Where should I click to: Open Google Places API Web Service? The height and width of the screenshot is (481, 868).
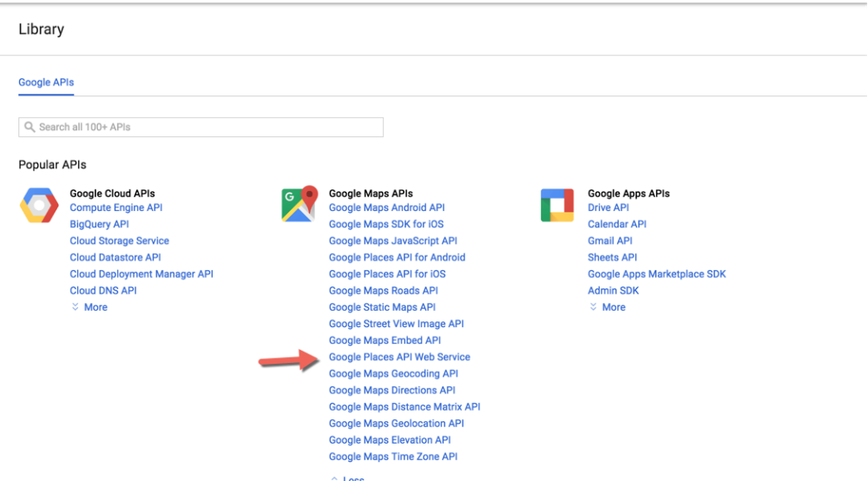pos(399,357)
